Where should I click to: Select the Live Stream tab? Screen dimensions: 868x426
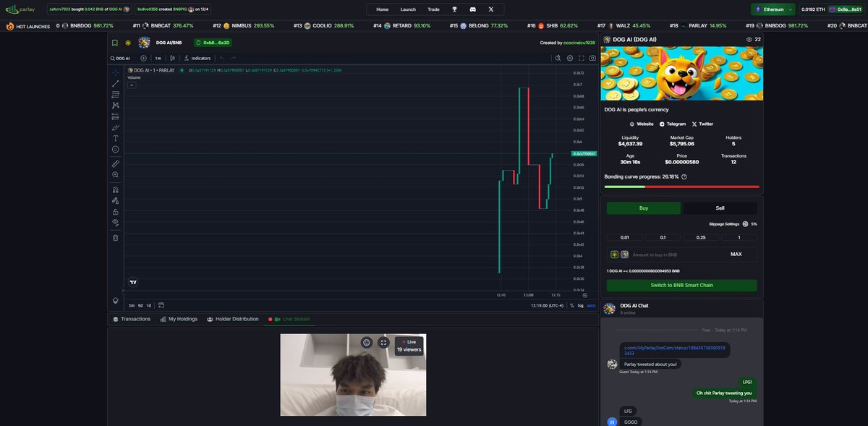289,319
